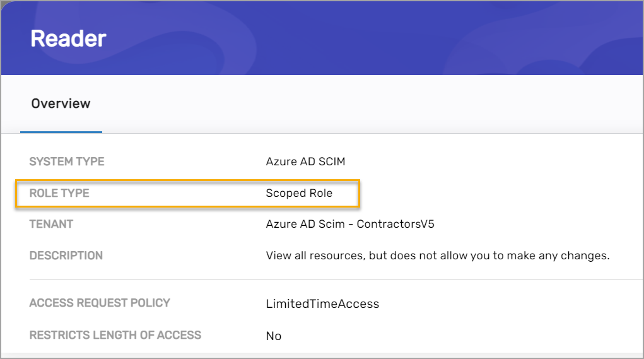Viewport: 644px width, 359px height.
Task: Click the Reader role title
Action: 68,39
